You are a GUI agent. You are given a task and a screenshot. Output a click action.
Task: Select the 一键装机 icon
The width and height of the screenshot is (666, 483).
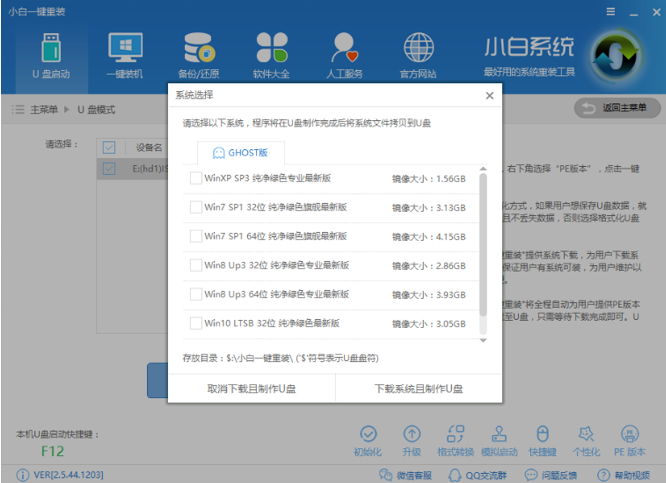point(124,56)
